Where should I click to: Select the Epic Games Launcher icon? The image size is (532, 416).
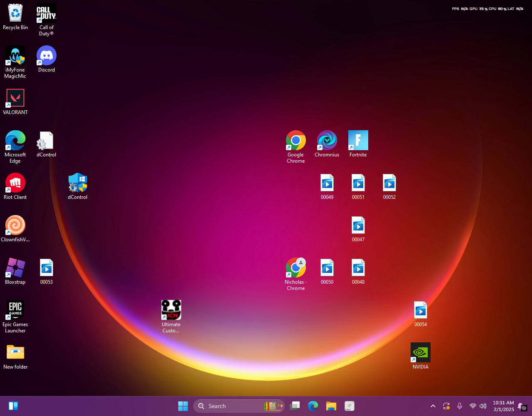coord(15,310)
